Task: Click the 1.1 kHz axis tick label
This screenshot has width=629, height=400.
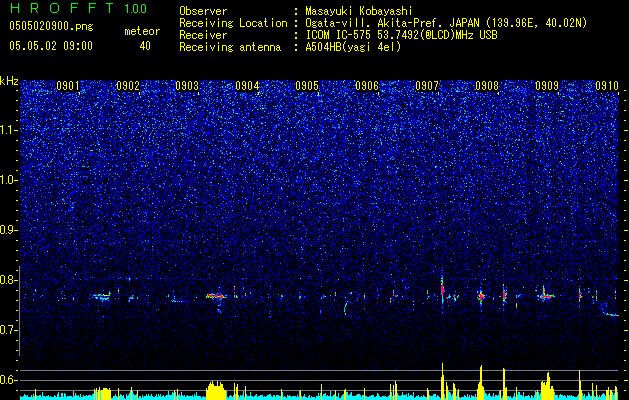Action: tap(9, 130)
